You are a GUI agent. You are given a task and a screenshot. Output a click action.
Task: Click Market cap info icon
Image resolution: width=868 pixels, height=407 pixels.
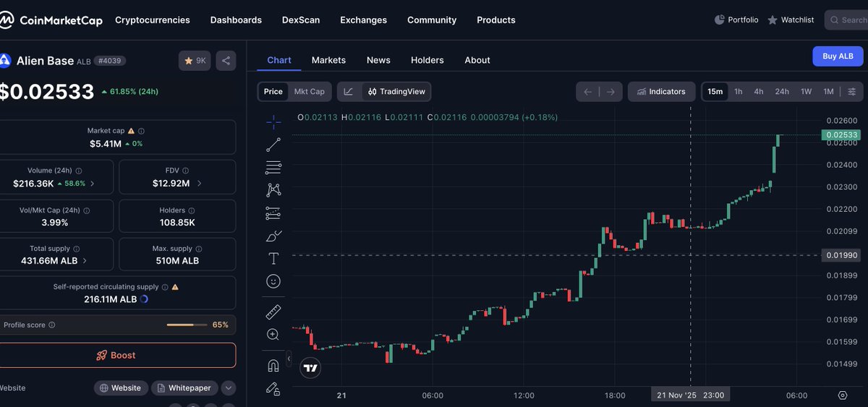141,131
